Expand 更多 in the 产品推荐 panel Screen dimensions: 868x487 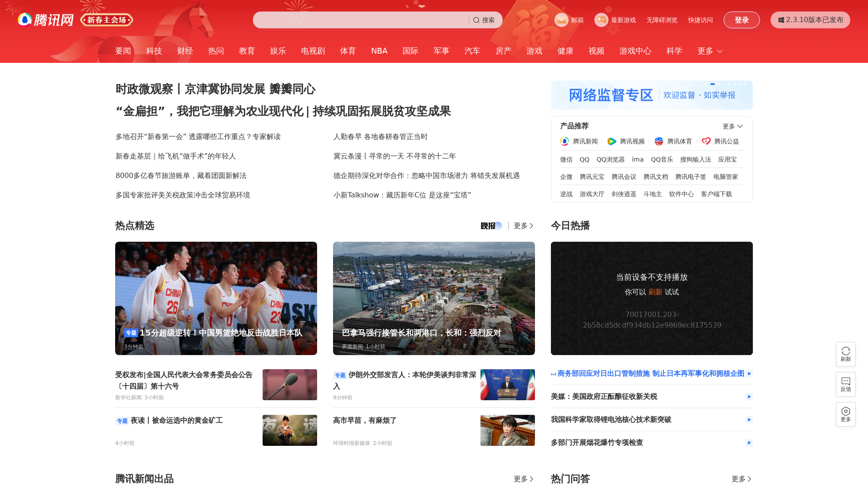click(732, 126)
